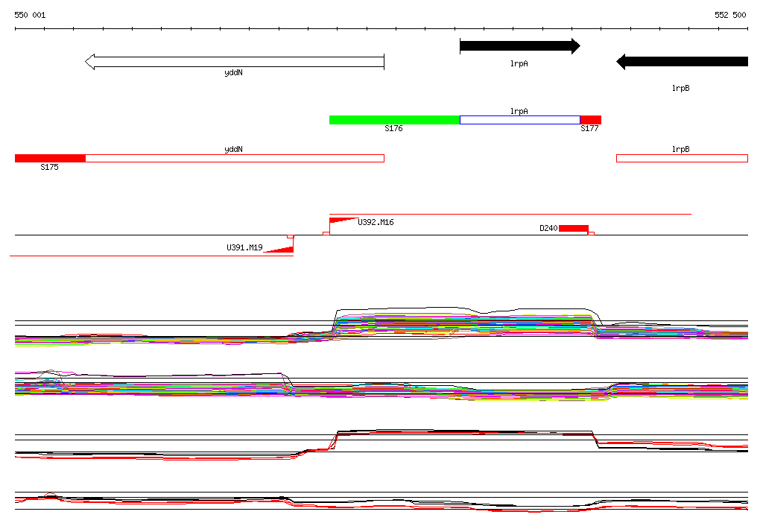Click the 552 500 end coordinate label

coord(730,15)
